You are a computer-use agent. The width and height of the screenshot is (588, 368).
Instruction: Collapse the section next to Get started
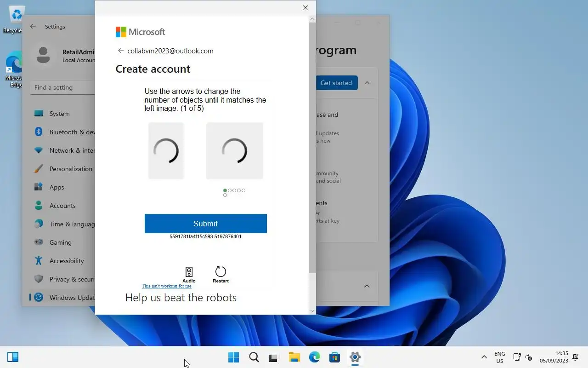point(367,83)
